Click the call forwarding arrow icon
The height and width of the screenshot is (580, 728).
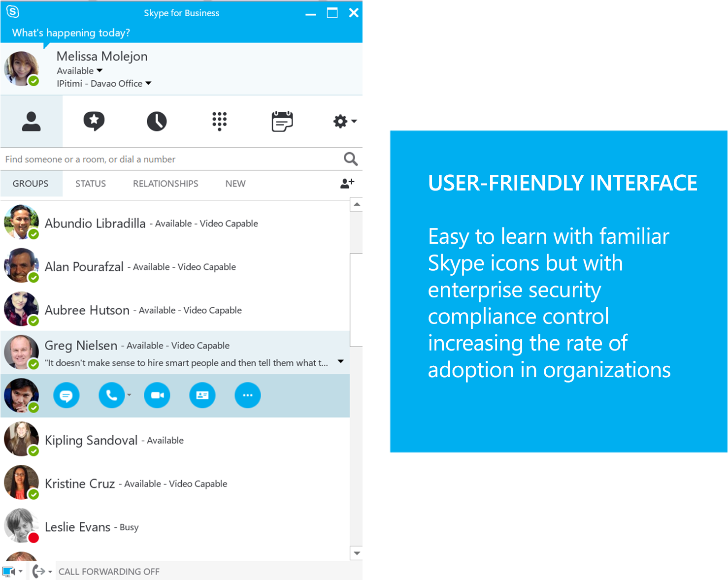coord(39,571)
